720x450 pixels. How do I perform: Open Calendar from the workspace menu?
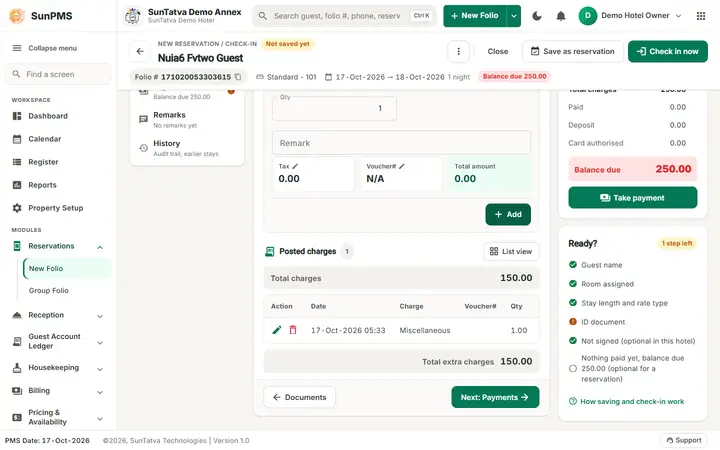pyautogui.click(x=58, y=139)
